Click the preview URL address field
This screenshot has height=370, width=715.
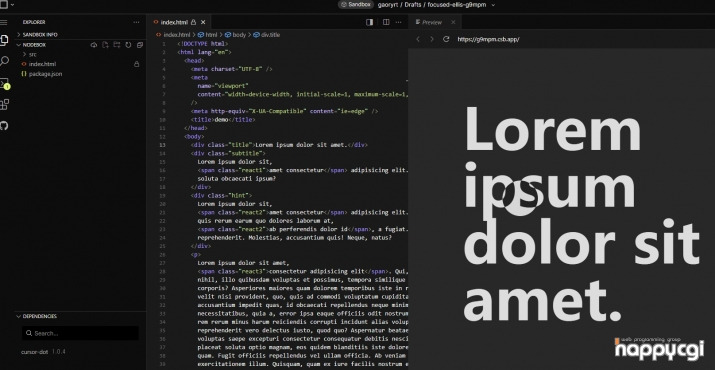488,39
